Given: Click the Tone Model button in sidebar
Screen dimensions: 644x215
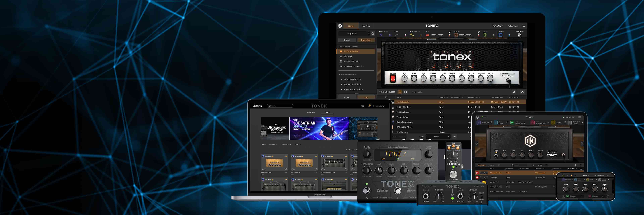Looking at the screenshot, I should click(x=366, y=40).
